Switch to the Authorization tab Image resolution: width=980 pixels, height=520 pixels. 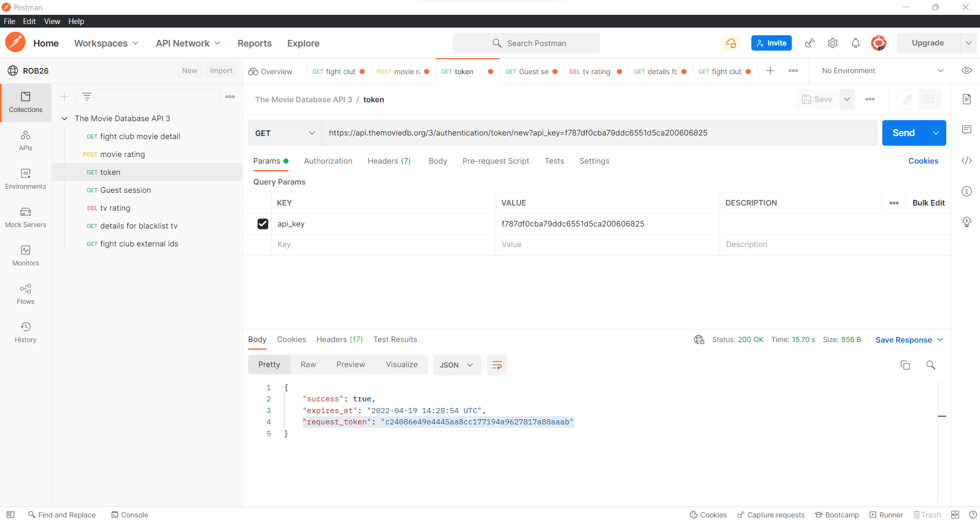(328, 161)
